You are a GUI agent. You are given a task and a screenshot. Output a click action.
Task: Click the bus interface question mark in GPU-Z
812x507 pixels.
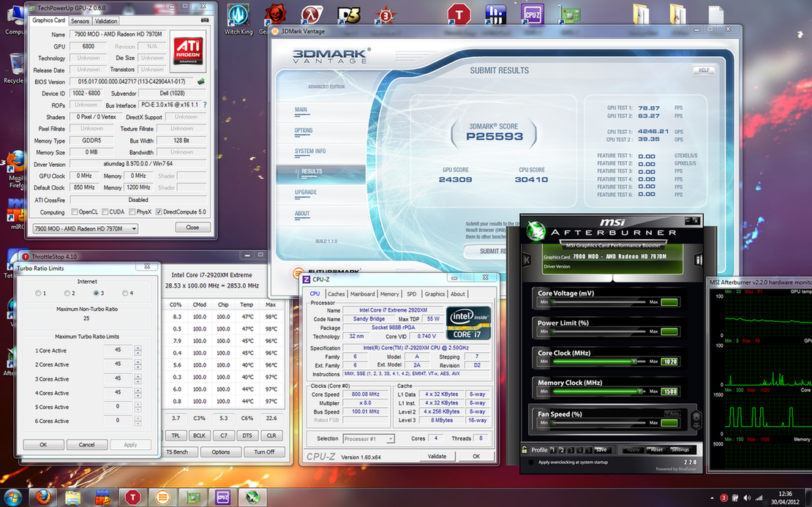pyautogui.click(x=205, y=105)
